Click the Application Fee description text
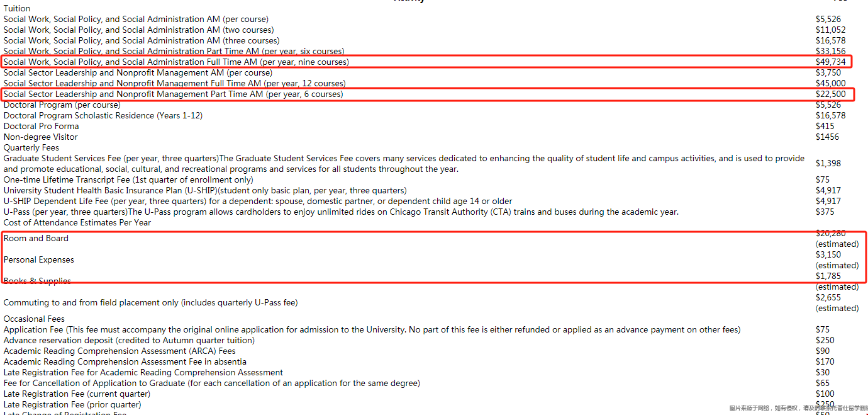 [372, 329]
